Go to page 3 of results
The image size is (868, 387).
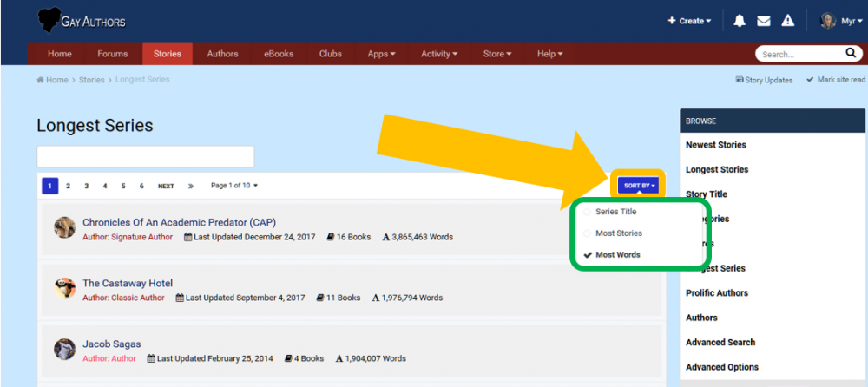pos(86,186)
